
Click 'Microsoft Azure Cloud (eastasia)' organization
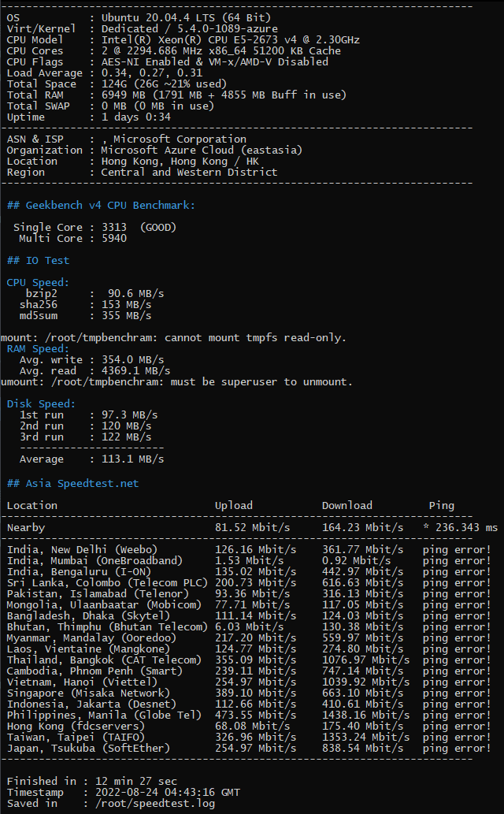202,150
